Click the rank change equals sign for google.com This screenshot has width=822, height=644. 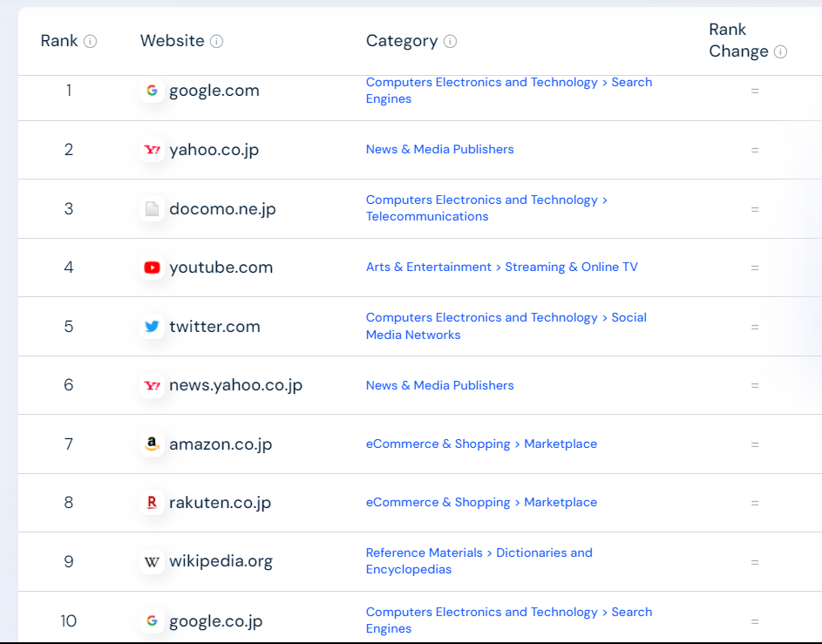pos(755,92)
